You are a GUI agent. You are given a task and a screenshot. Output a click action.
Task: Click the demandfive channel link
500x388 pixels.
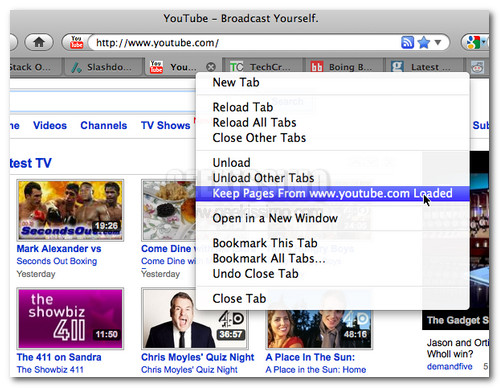pos(450,366)
